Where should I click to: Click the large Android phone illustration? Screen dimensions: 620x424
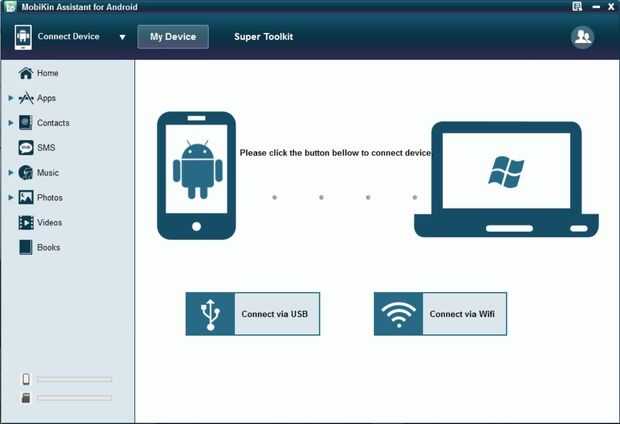197,176
